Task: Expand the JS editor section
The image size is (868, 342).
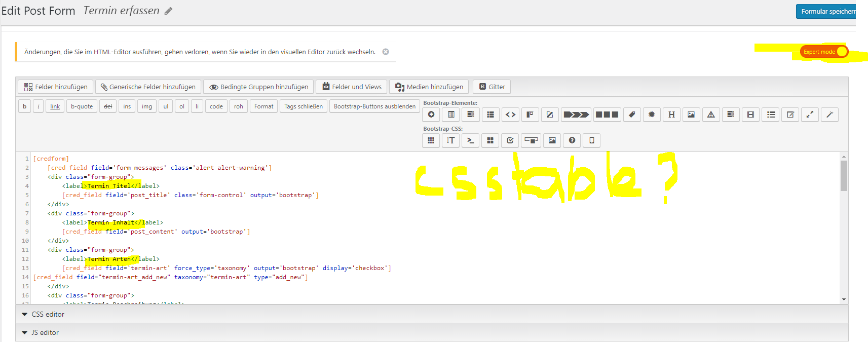Action: [x=432, y=332]
